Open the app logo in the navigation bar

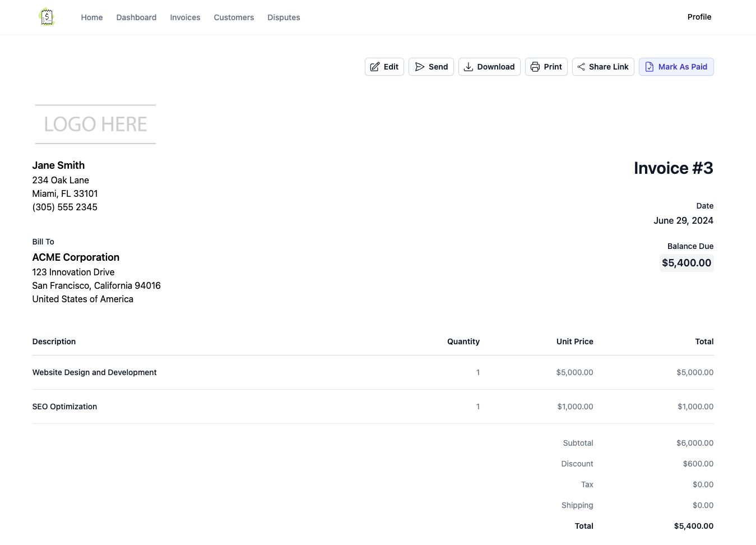(x=47, y=17)
